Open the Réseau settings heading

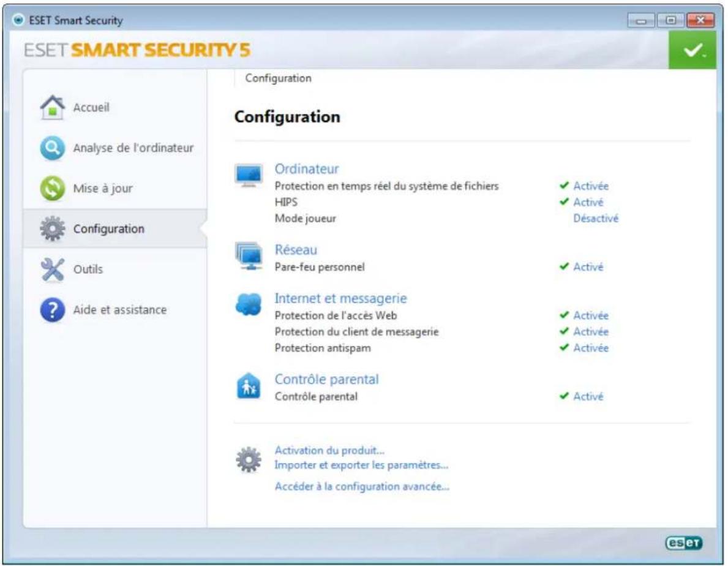296,250
